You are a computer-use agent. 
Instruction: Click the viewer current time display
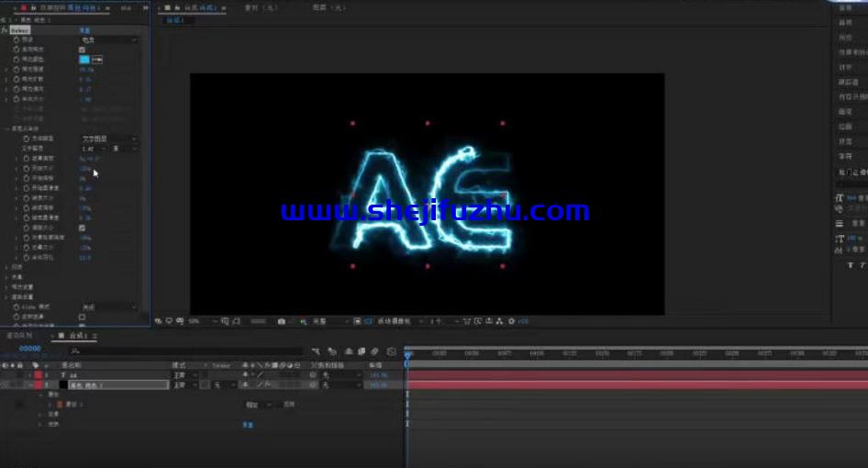259,321
